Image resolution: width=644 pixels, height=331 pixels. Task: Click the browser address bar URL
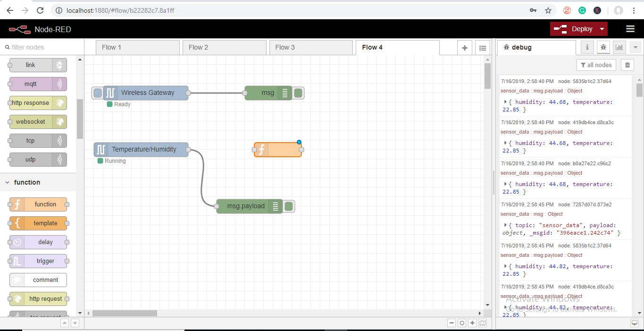[120, 10]
